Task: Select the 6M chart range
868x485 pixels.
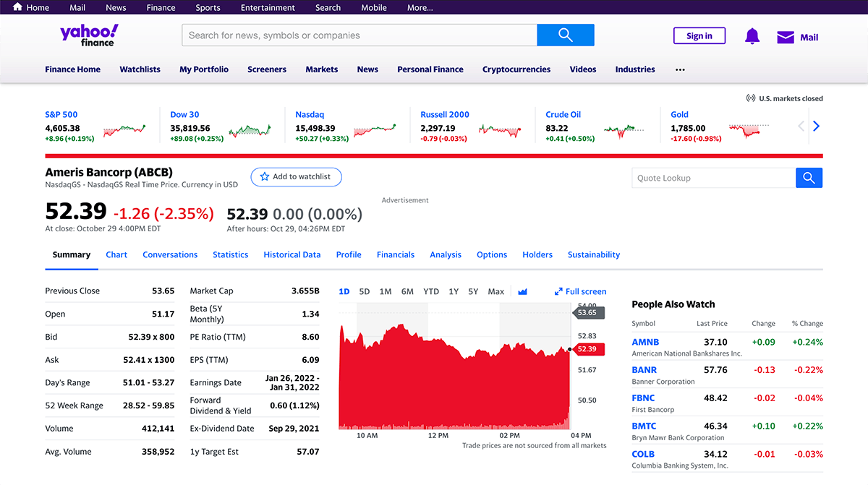Action: pos(407,291)
